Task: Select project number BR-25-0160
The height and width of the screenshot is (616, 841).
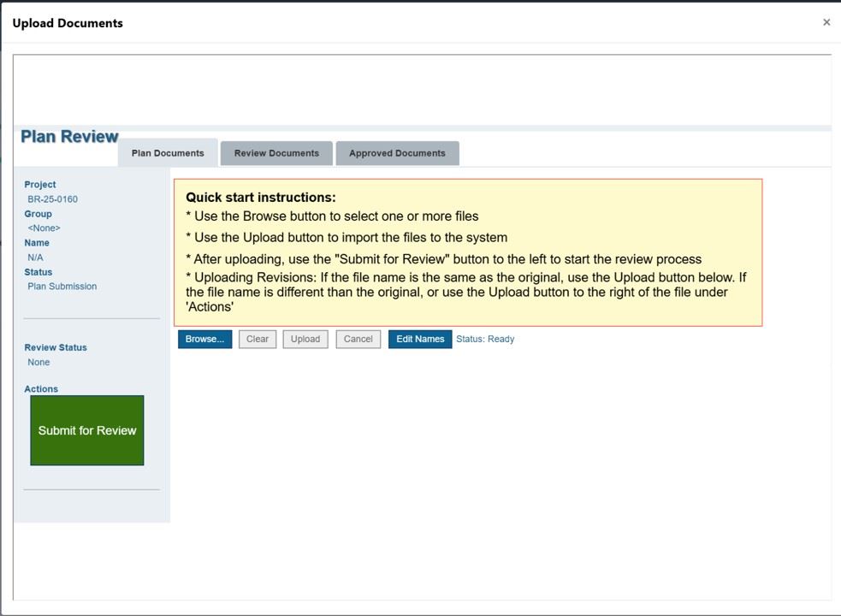Action: (x=52, y=199)
